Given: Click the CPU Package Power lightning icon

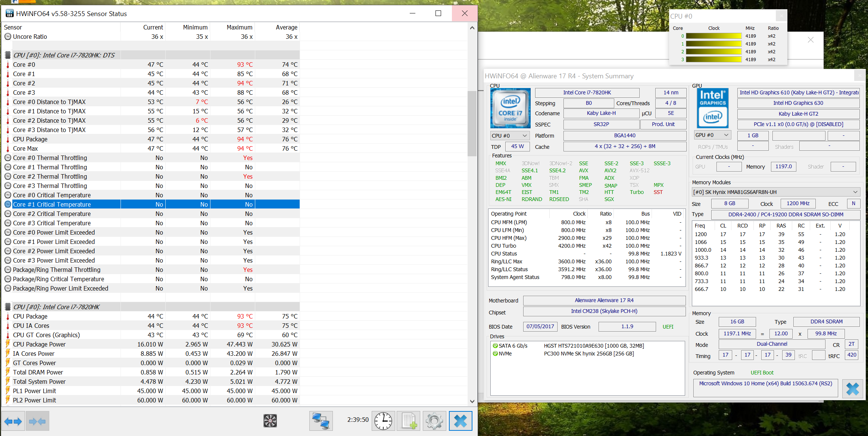Looking at the screenshot, I should [7, 344].
